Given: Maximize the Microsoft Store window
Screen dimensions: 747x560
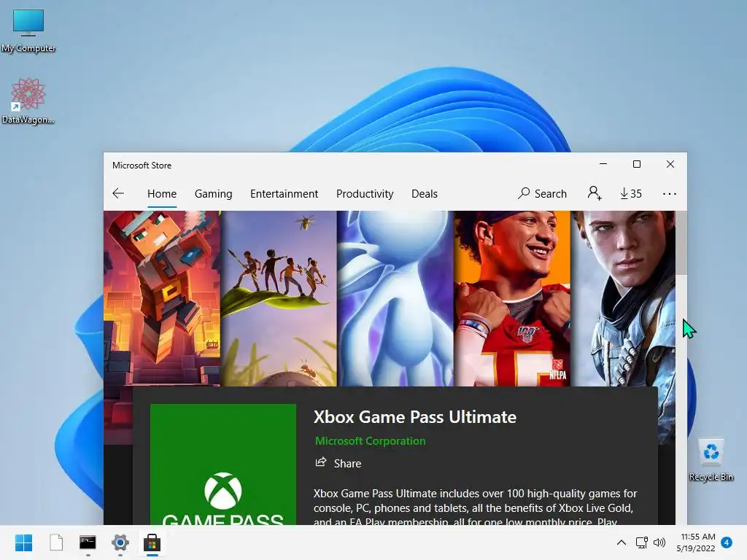Looking at the screenshot, I should coord(636,164).
